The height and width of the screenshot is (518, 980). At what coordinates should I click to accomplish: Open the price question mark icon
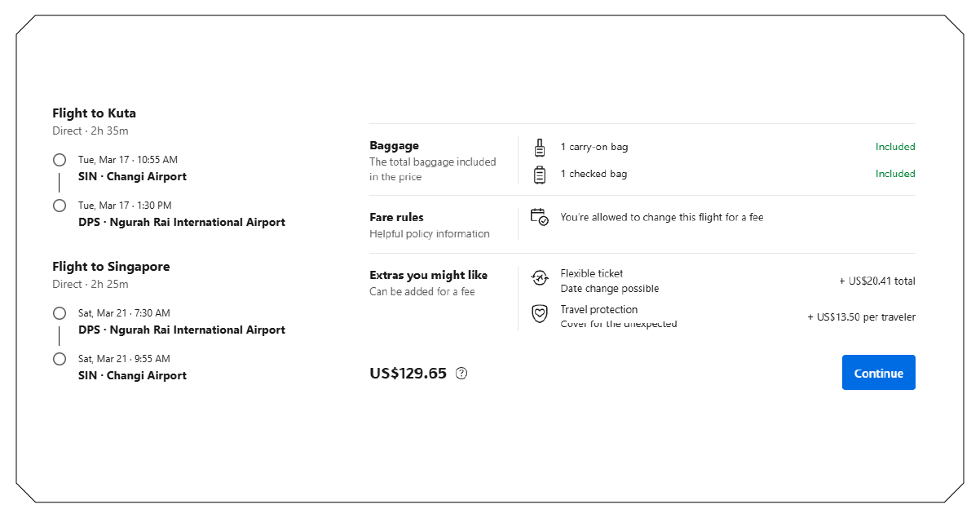pyautogui.click(x=461, y=373)
